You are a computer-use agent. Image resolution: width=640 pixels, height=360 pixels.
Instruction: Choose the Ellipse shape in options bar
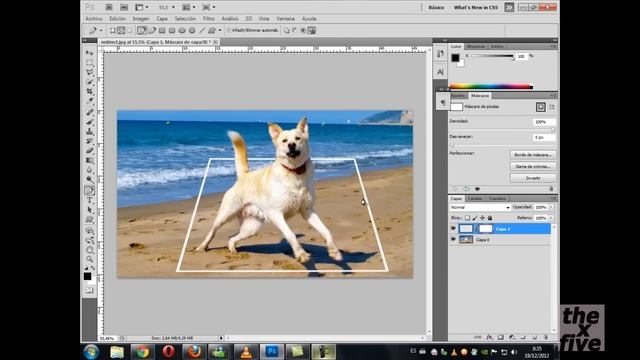point(182,31)
